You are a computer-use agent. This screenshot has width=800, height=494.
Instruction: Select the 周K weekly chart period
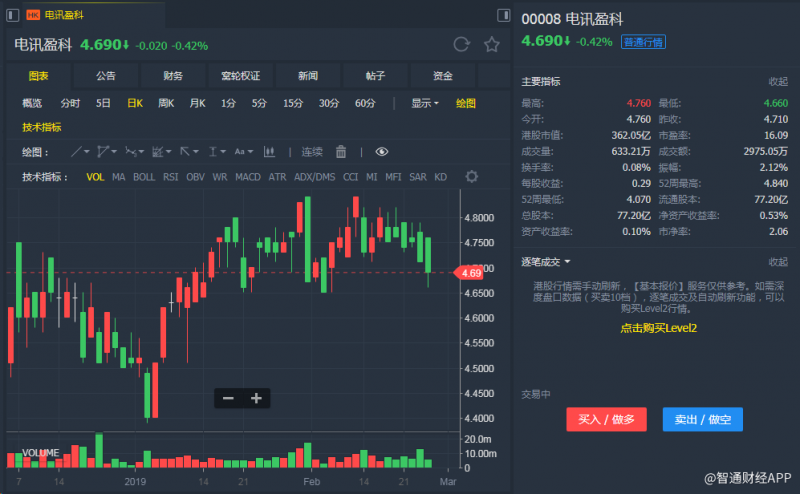click(x=166, y=103)
